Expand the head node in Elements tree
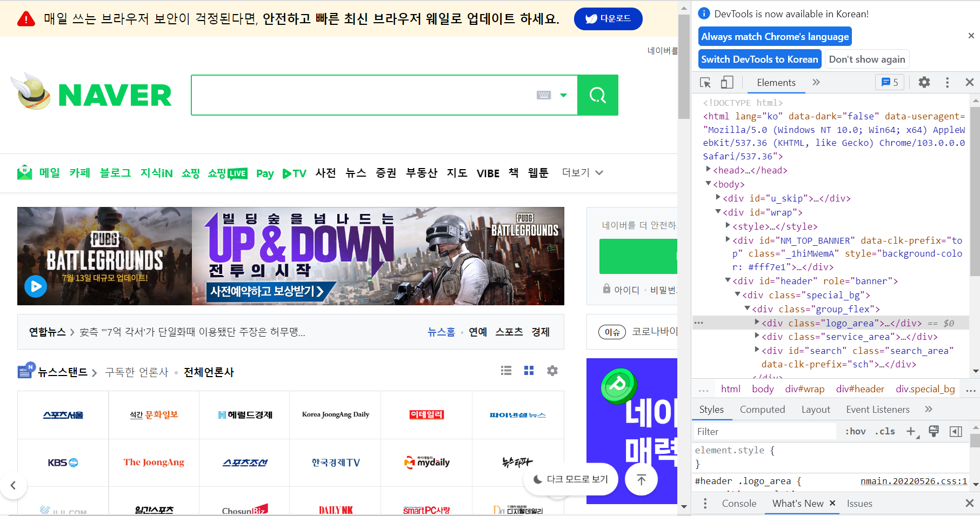 pyautogui.click(x=708, y=170)
